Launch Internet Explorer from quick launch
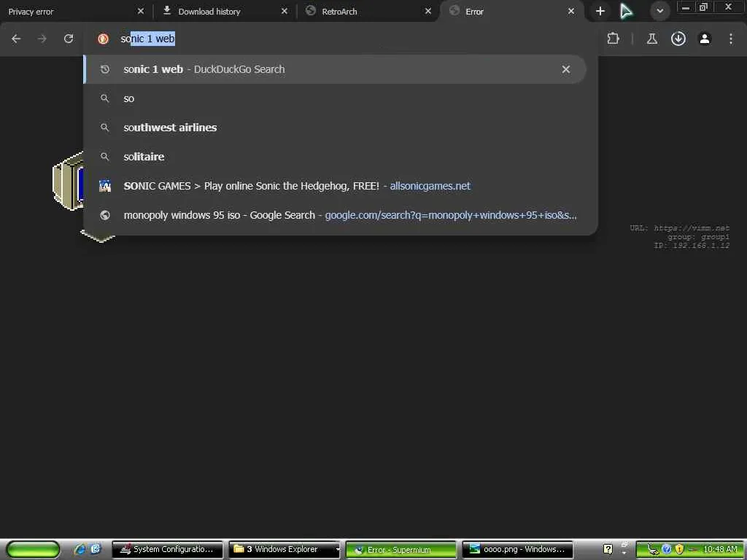 (x=80, y=549)
